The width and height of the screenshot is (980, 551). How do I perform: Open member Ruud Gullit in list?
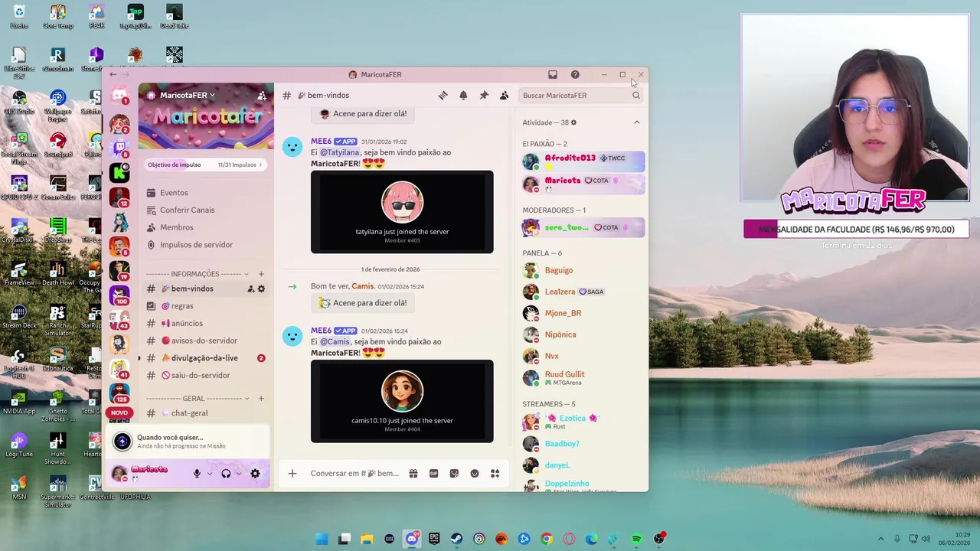[583, 378]
